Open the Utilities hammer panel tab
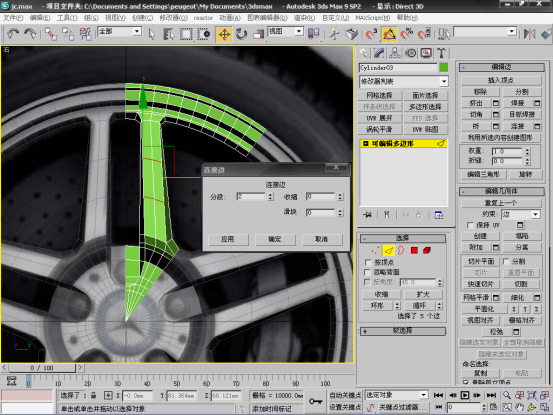Viewport: 553px width, 415px height. pos(441,53)
